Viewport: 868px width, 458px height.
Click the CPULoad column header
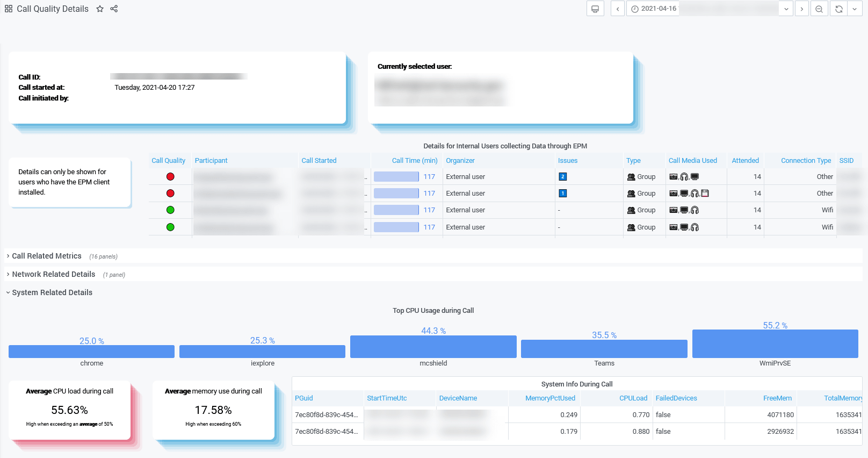[x=633, y=398]
